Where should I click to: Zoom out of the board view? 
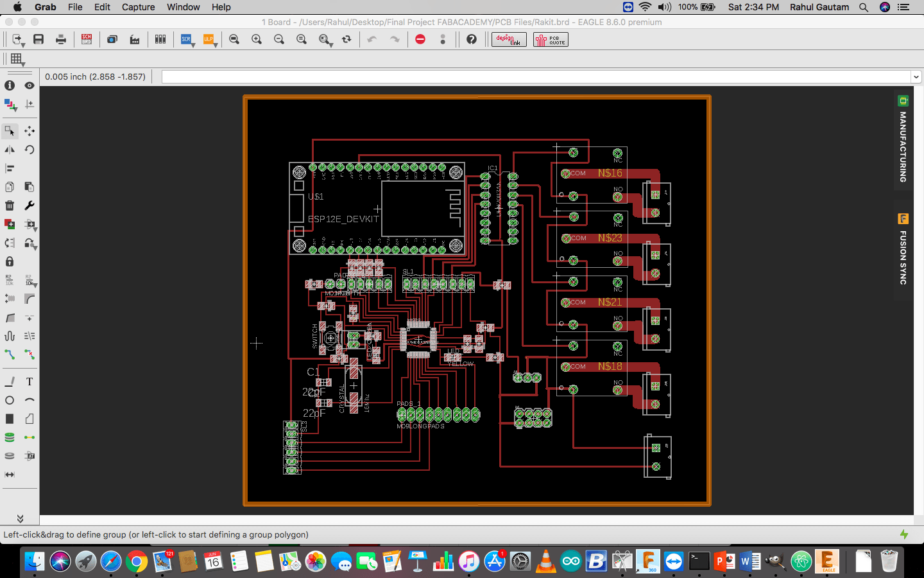279,39
